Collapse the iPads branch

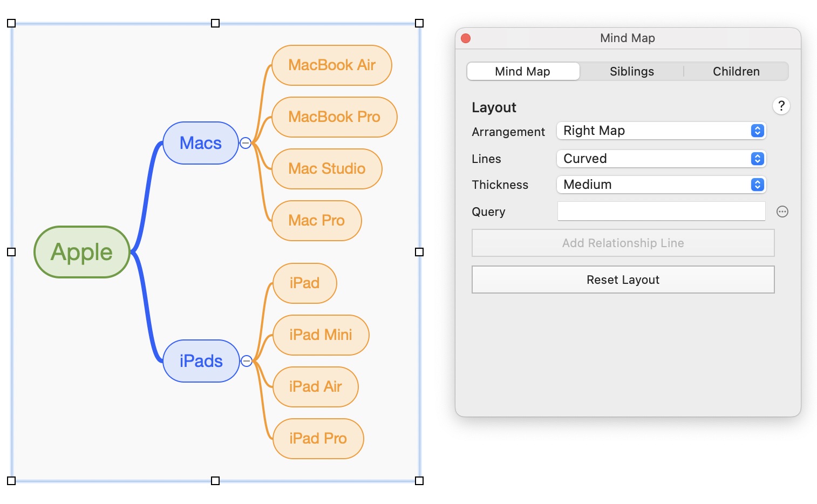point(247,361)
